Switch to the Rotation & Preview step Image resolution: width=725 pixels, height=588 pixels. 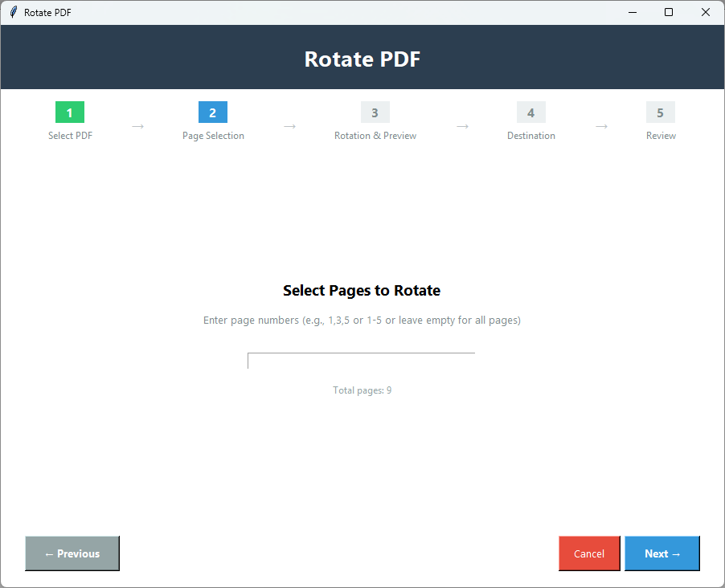point(375,136)
